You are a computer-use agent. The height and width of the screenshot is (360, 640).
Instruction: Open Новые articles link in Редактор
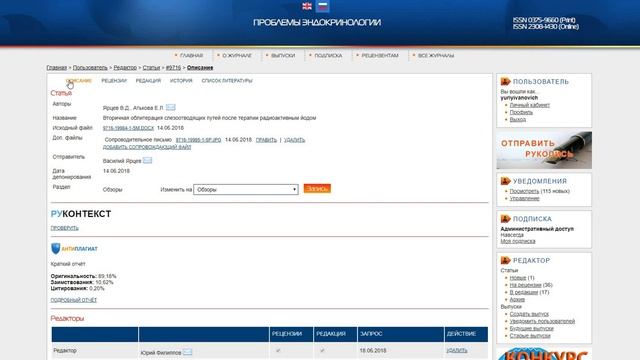point(518,278)
